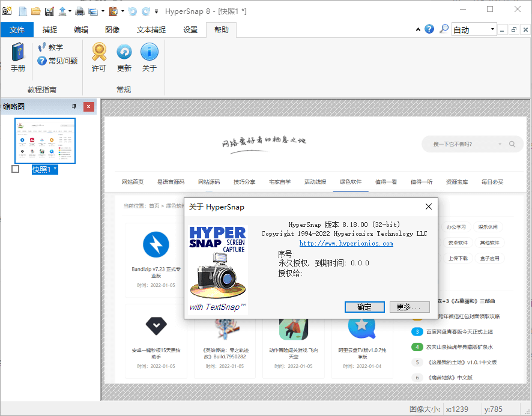Expand the clipboard paste dropdown arrow

pyautogui.click(x=122, y=11)
